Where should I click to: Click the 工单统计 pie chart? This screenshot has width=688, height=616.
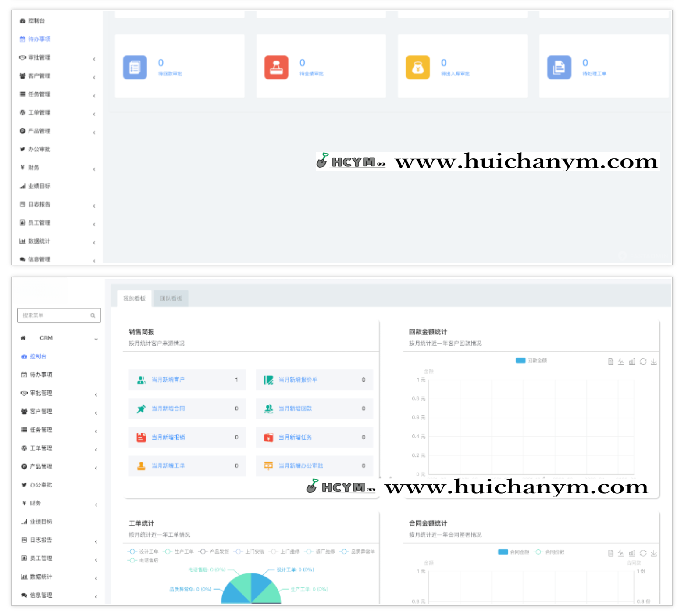[x=251, y=588]
